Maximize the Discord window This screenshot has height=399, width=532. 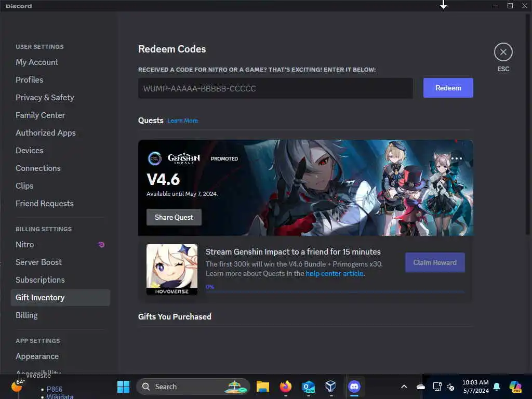(510, 6)
